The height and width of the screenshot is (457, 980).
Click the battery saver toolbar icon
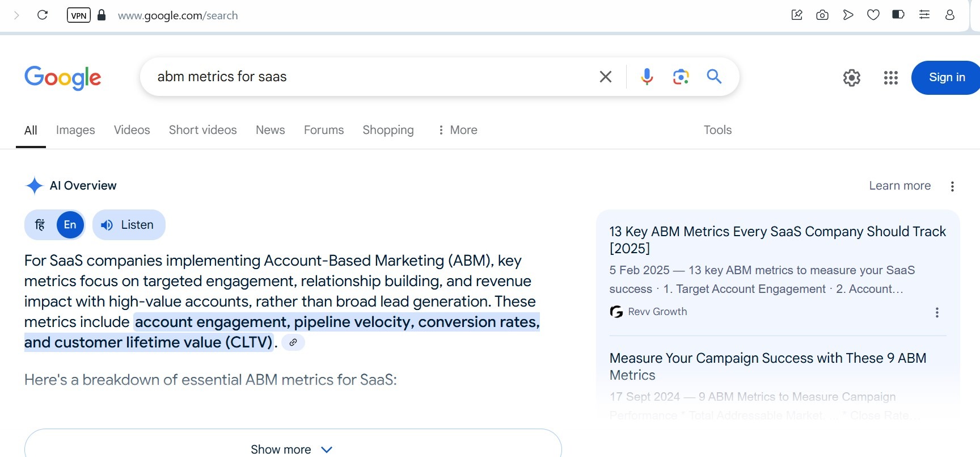click(x=898, y=15)
